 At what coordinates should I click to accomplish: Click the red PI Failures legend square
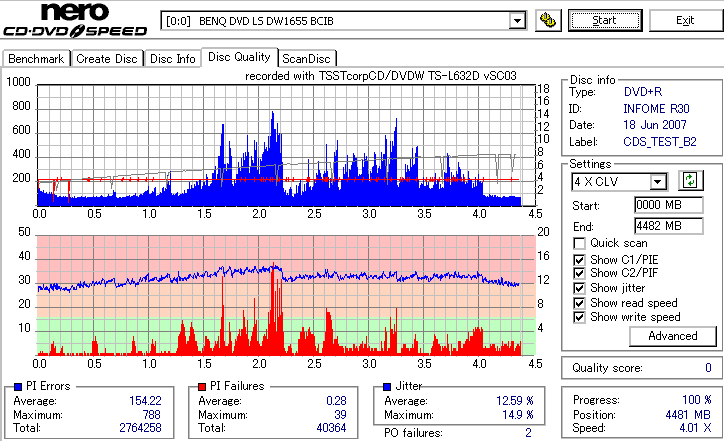(x=202, y=387)
